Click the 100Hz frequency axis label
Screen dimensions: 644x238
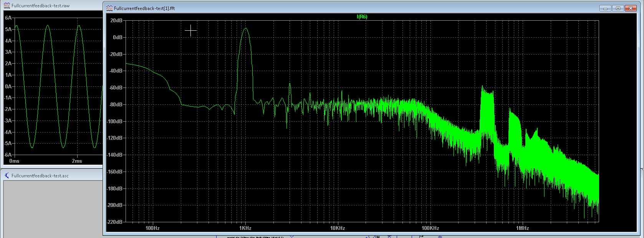coord(152,228)
